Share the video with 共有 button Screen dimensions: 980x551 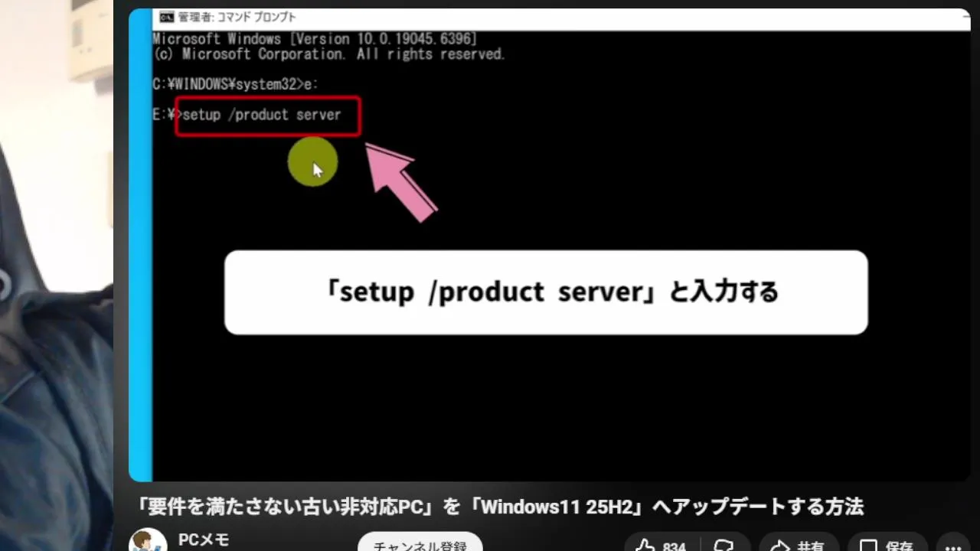coord(799,543)
